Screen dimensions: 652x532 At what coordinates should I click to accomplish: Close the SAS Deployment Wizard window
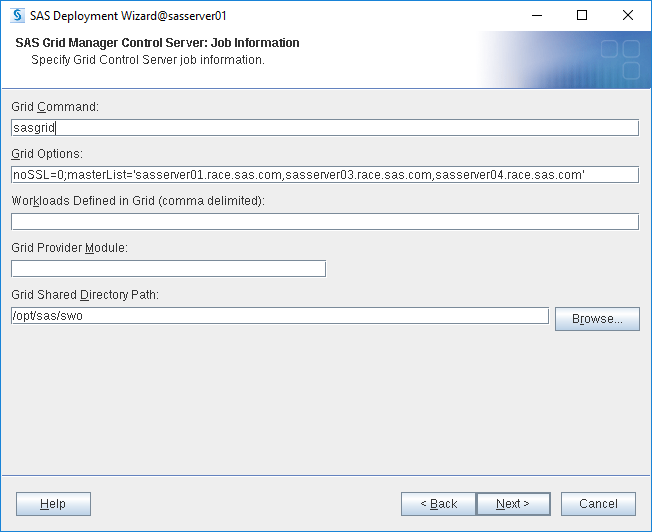click(x=628, y=15)
